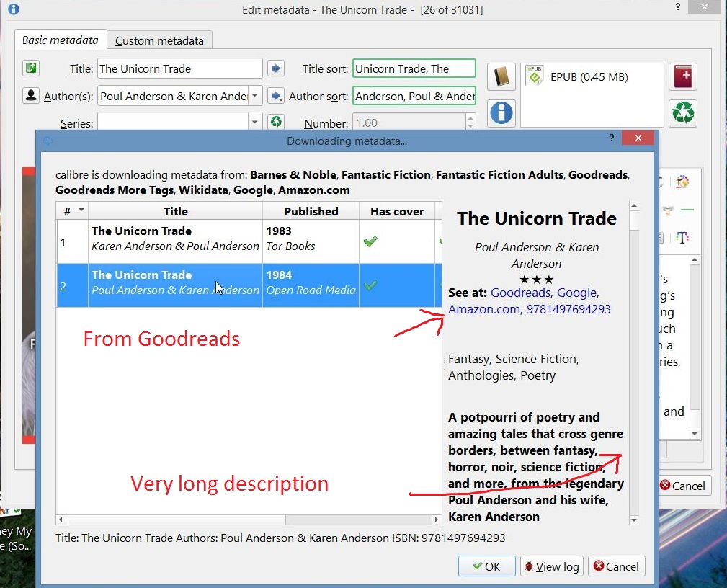Open the 9781497694293 ISBN link
Image resolution: width=727 pixels, height=588 pixels.
568,309
